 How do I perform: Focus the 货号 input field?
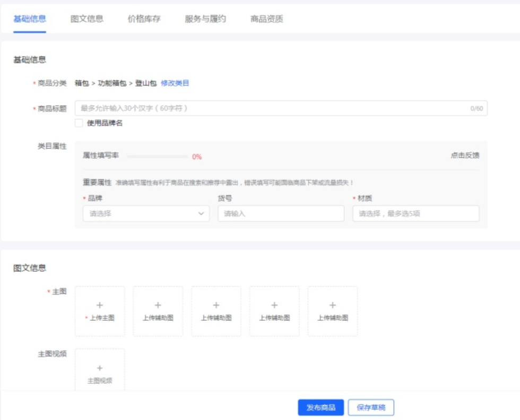tap(281, 213)
